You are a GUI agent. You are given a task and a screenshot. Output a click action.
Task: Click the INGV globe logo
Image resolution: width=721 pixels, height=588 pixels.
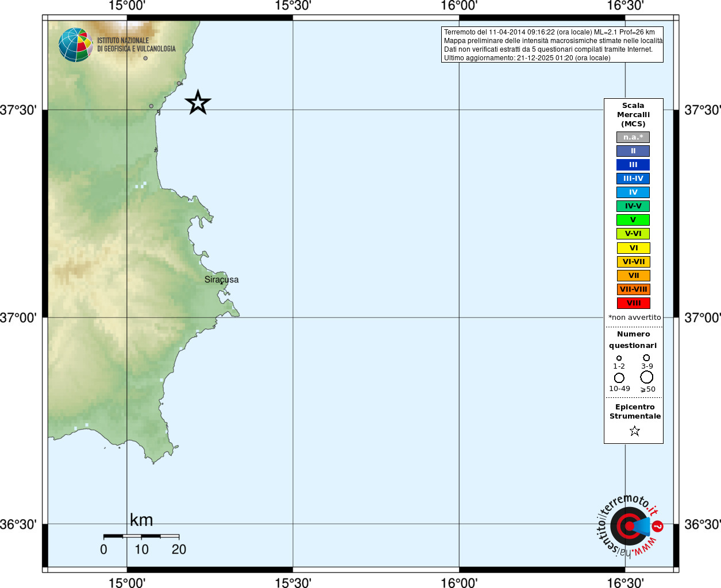[x=76, y=45]
